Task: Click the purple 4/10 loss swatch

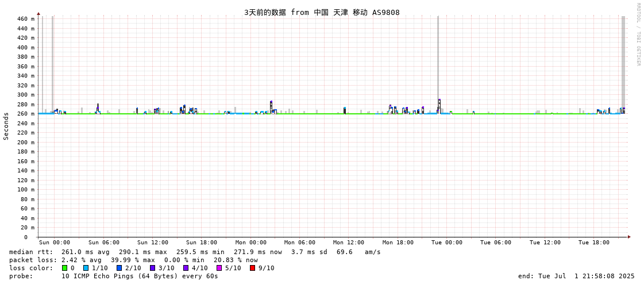Action: [x=186, y=268]
